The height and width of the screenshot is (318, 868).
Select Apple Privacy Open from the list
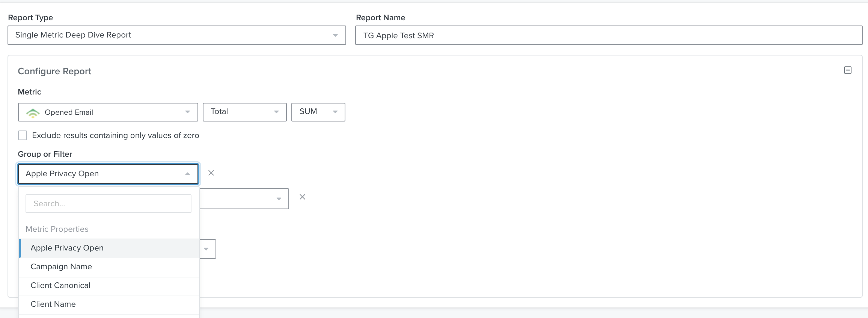click(67, 248)
